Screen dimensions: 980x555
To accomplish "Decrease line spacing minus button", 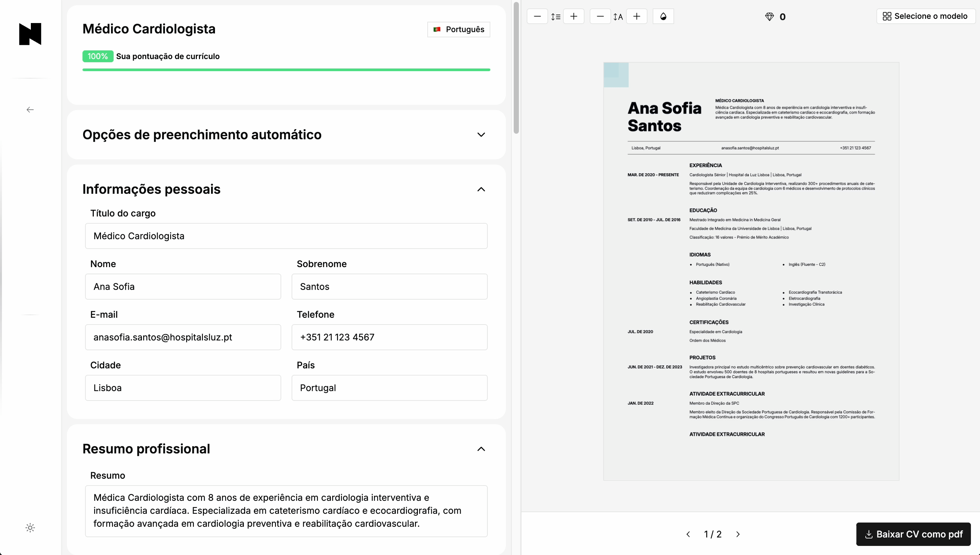I will click(x=537, y=17).
